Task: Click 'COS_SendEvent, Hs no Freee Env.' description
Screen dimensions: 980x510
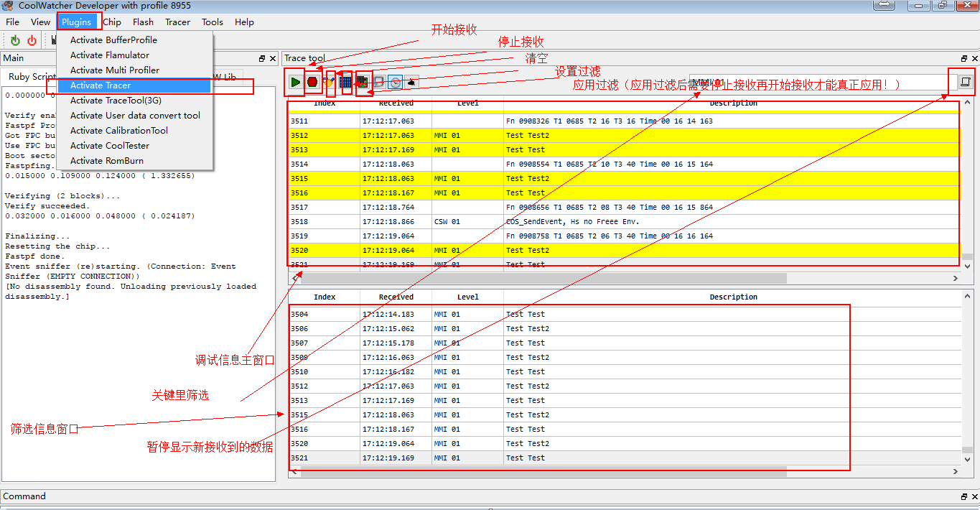Action: [572, 221]
